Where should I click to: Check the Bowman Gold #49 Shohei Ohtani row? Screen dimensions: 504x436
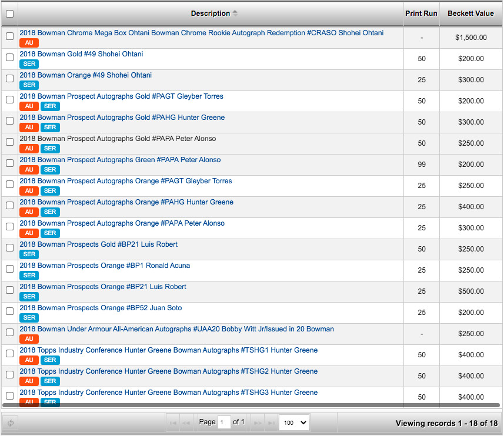(x=9, y=57)
